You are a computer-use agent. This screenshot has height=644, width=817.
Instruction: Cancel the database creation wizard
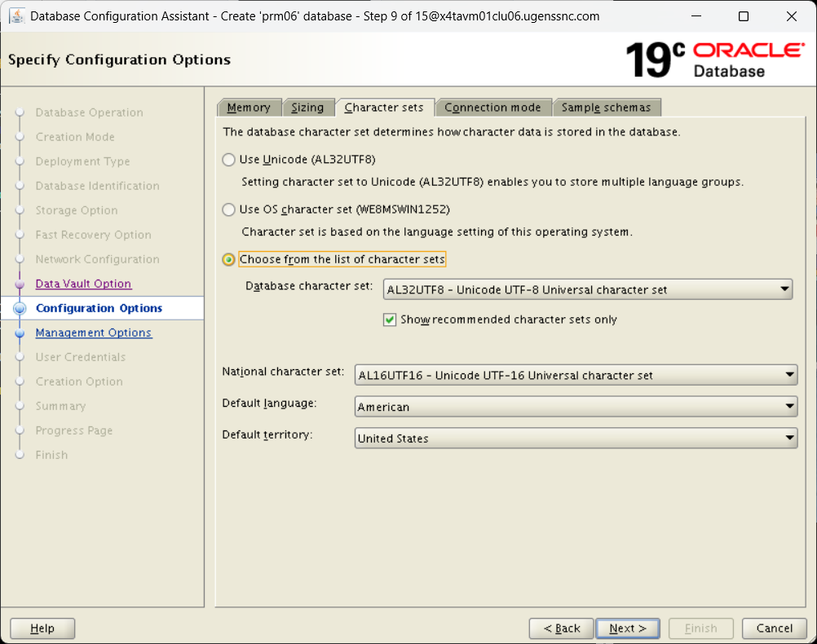(x=775, y=629)
